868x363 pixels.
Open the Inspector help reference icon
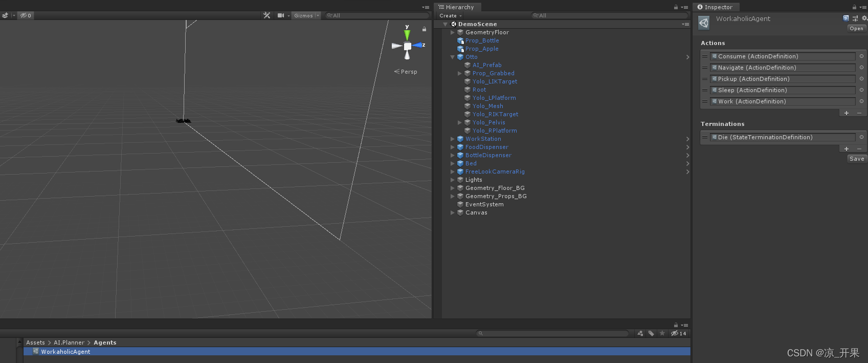(x=845, y=18)
